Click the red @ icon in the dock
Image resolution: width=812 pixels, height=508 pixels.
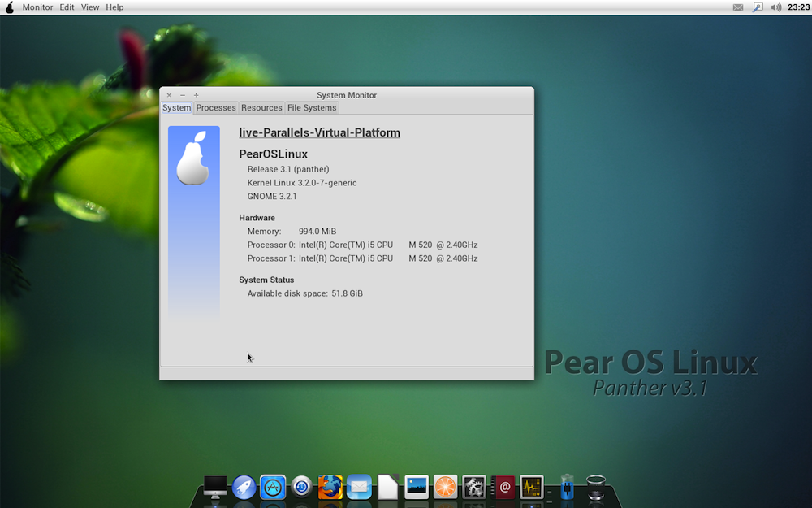click(x=505, y=488)
